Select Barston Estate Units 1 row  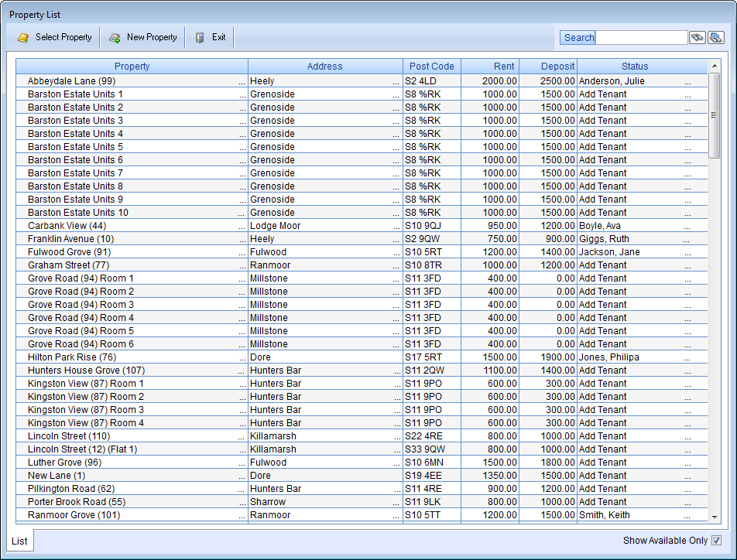click(362, 94)
